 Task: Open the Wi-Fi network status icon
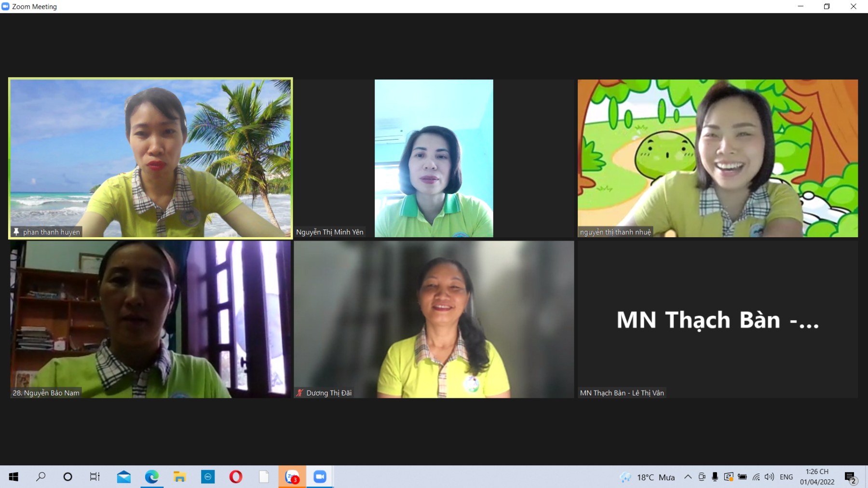click(756, 477)
